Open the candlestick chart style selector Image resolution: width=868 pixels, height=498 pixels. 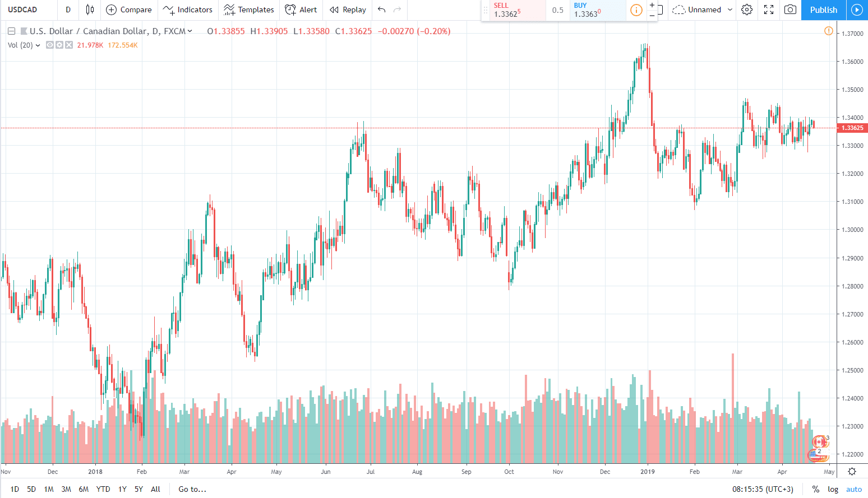click(90, 10)
